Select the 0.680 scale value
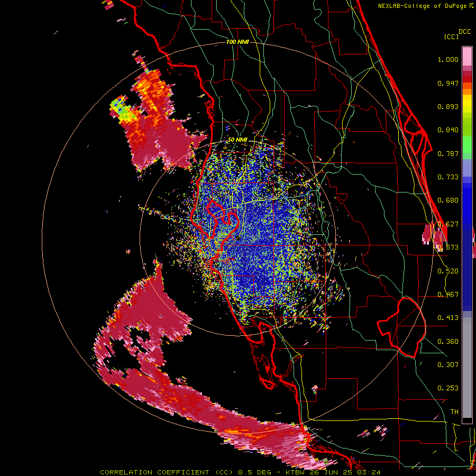Screen dimensions: 476x476 [448, 200]
